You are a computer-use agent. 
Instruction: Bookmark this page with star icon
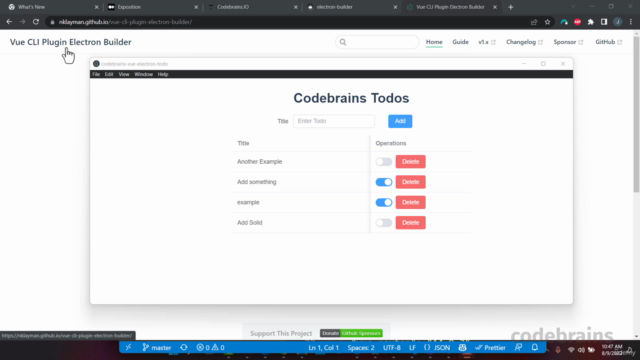pos(547,22)
